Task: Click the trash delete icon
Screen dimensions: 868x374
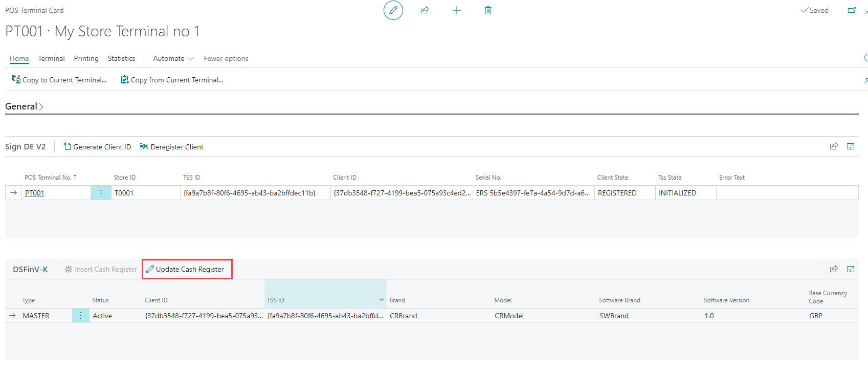Action: 488,10
